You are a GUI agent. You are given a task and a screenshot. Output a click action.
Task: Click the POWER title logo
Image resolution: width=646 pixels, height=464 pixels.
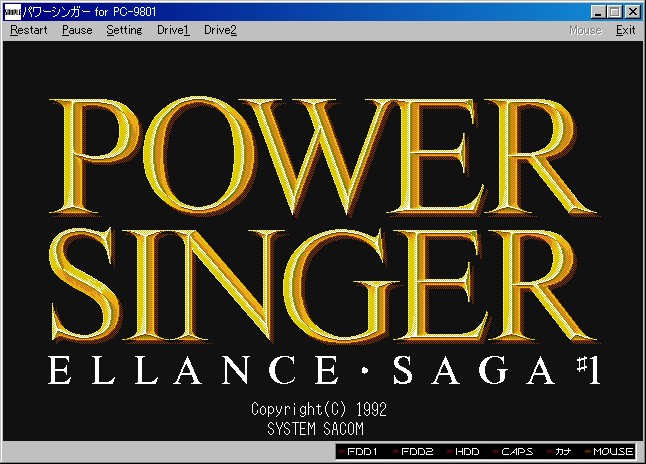pyautogui.click(x=323, y=157)
